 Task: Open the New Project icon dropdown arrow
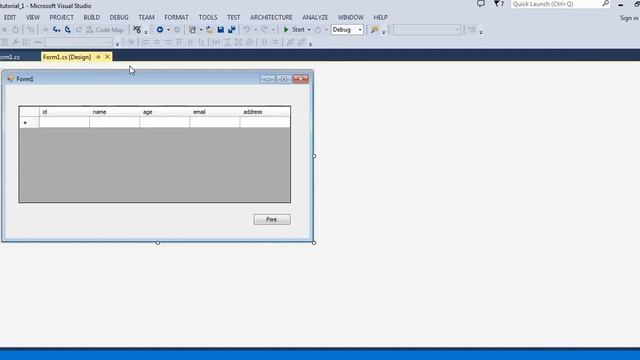[x=201, y=30]
